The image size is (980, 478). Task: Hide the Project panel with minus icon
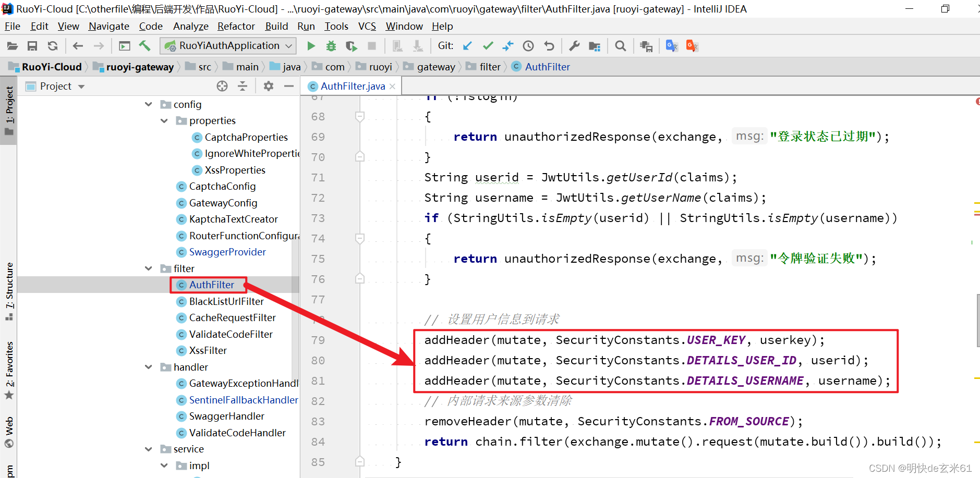[289, 86]
